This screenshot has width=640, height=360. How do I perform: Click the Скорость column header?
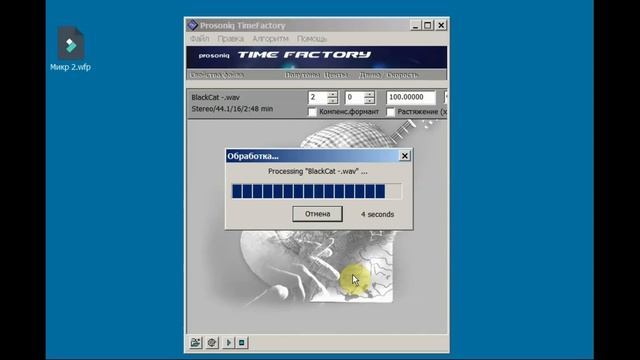(x=402, y=75)
